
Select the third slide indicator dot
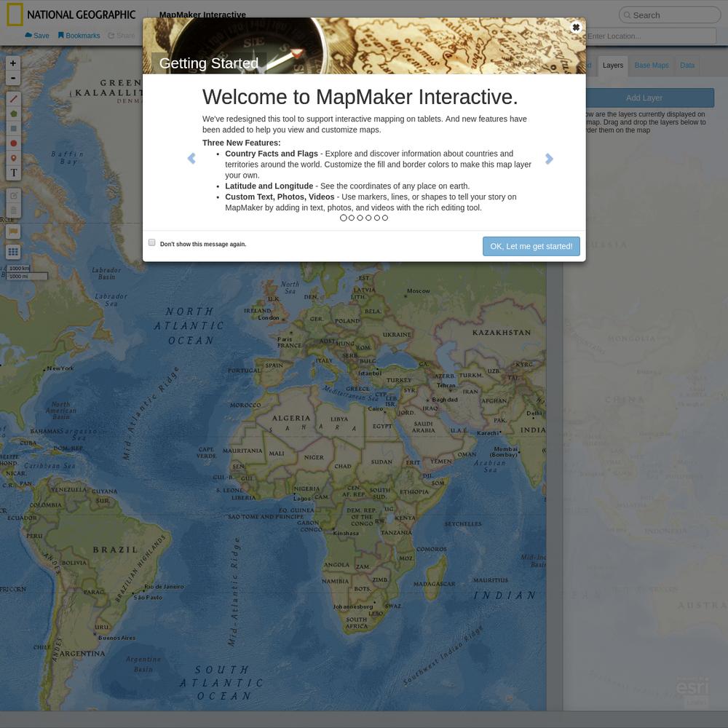click(x=360, y=218)
